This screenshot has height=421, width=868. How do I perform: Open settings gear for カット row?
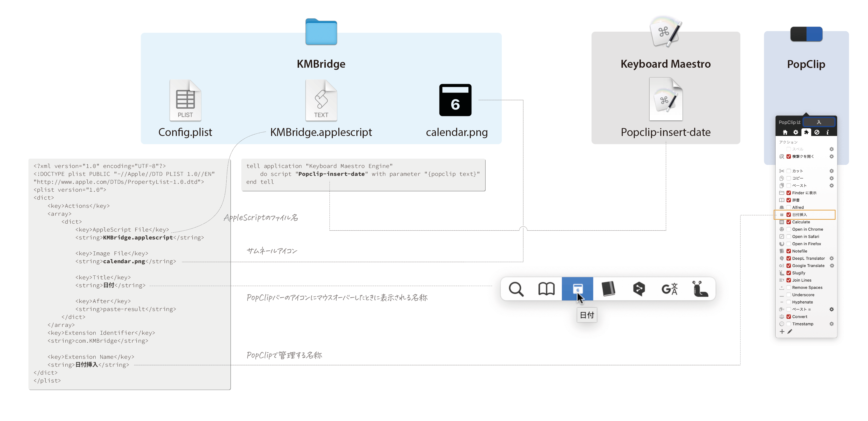click(832, 171)
